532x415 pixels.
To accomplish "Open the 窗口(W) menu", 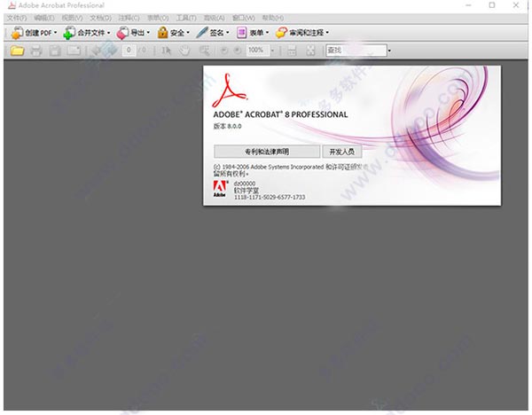I will click(243, 18).
